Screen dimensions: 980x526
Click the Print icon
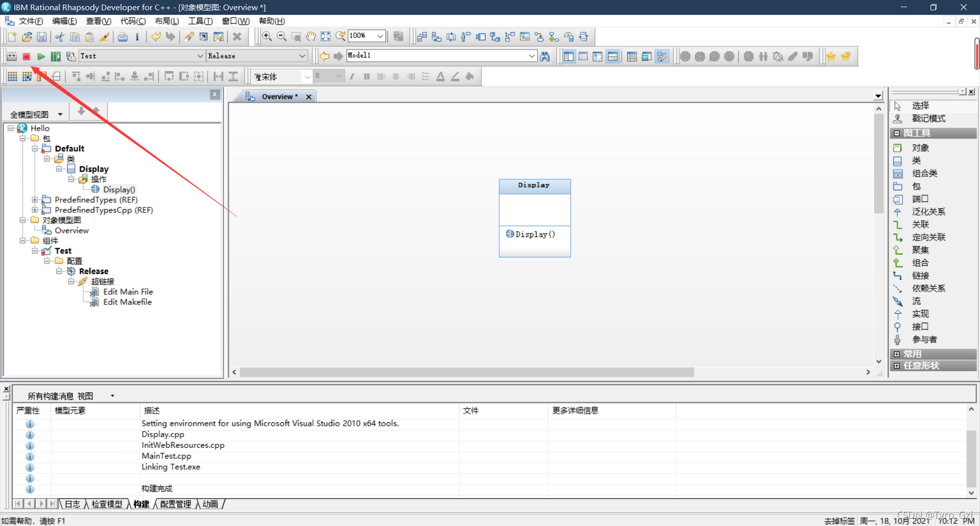tap(122, 37)
